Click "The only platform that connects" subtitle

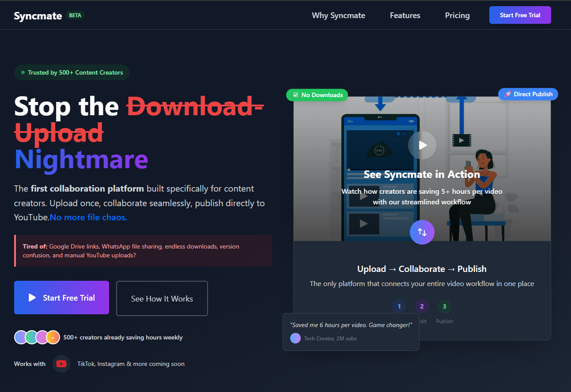(422, 283)
